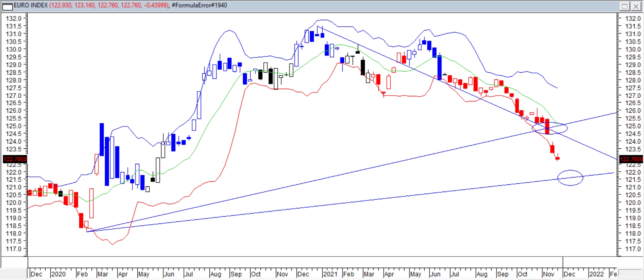Image resolution: width=644 pixels, height=280 pixels.
Task: Click the 128.0 label on left price axis
Action: (14, 80)
